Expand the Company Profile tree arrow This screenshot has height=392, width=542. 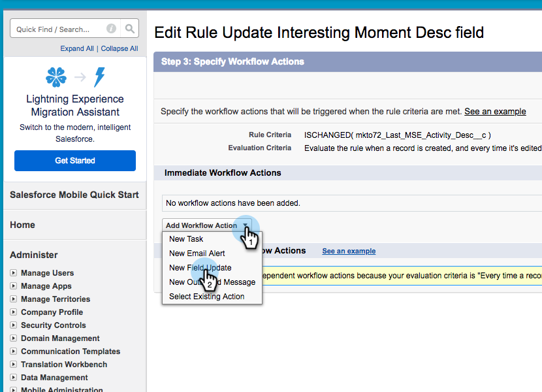point(13,312)
